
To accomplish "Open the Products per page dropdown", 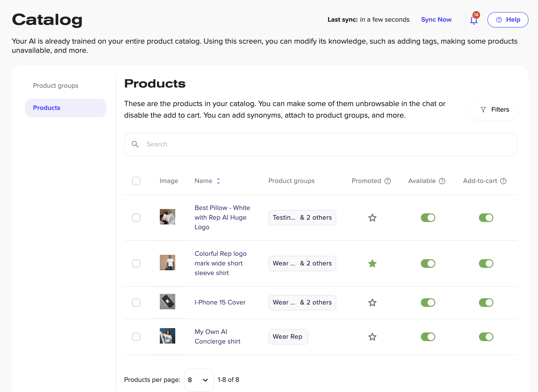I will pyautogui.click(x=199, y=380).
